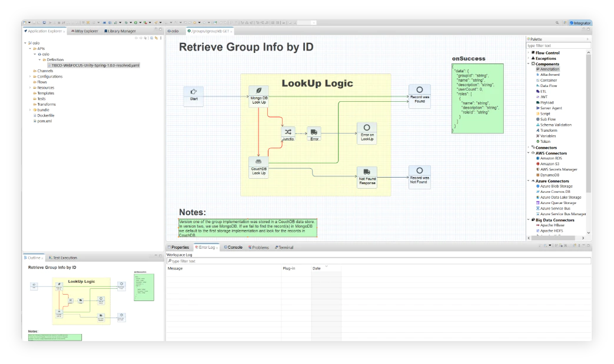Viewport: 614px width, 364px height.
Task: Pick Annotation from the palette
Action: (549, 69)
